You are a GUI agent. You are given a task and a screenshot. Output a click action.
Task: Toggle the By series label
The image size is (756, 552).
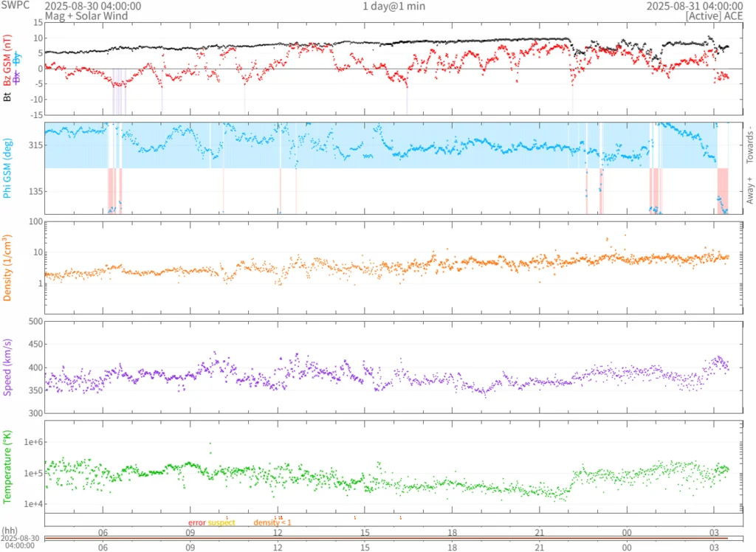[16, 58]
